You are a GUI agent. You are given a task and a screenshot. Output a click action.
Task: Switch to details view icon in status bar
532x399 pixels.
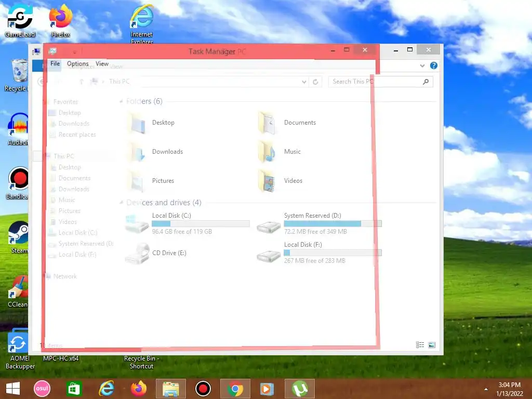[x=420, y=345]
